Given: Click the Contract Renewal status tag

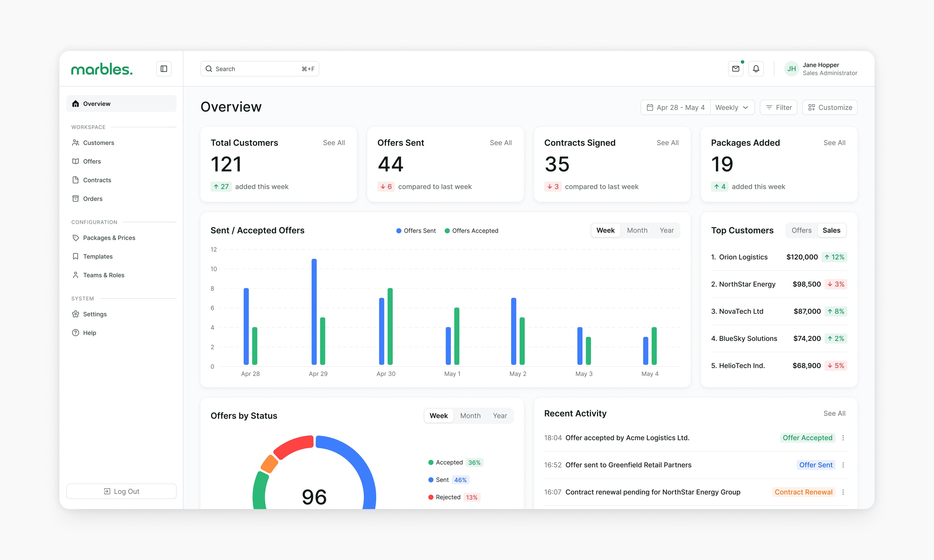Looking at the screenshot, I should (x=803, y=492).
